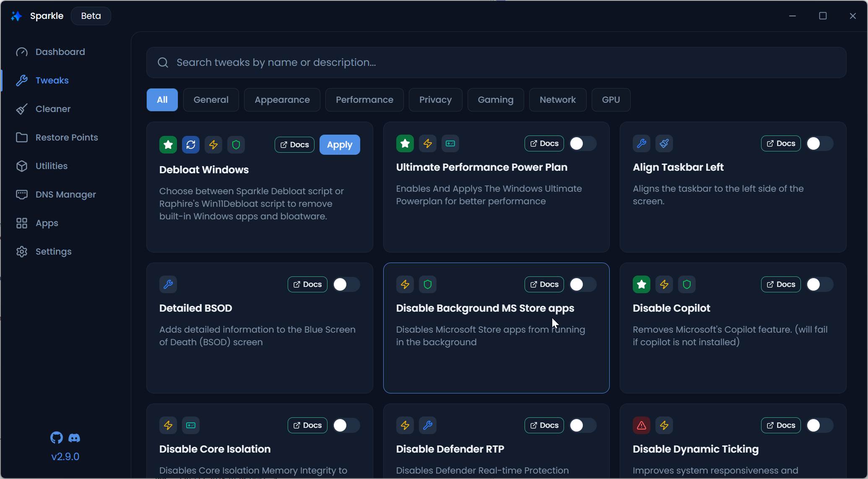This screenshot has width=868, height=479.
Task: Click the brush icon on Align Taskbar Left
Action: point(664,143)
